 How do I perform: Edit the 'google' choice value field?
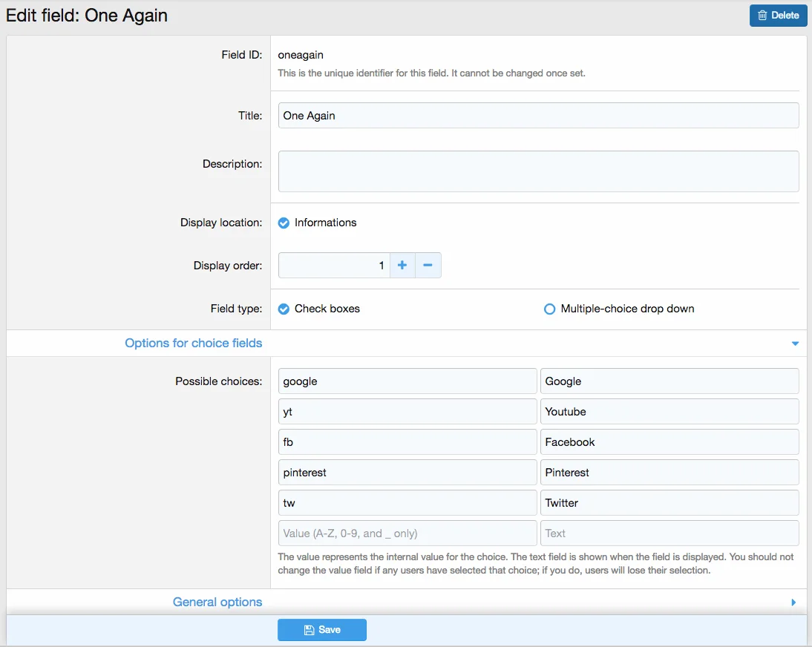click(x=407, y=381)
